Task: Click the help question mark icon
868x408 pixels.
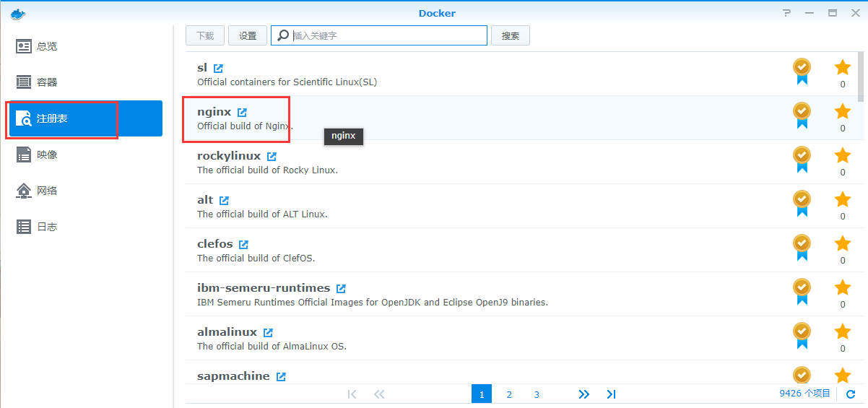Action: coord(787,13)
